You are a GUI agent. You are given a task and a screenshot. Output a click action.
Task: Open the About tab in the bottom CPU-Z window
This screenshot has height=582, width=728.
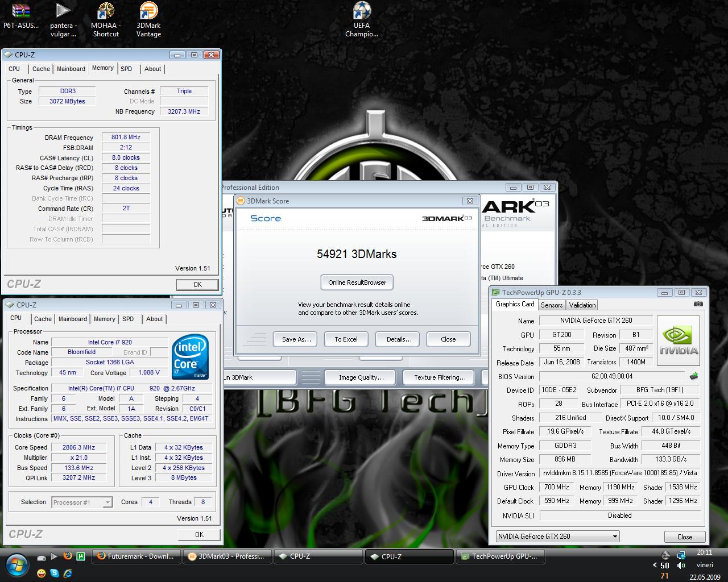pyautogui.click(x=154, y=319)
